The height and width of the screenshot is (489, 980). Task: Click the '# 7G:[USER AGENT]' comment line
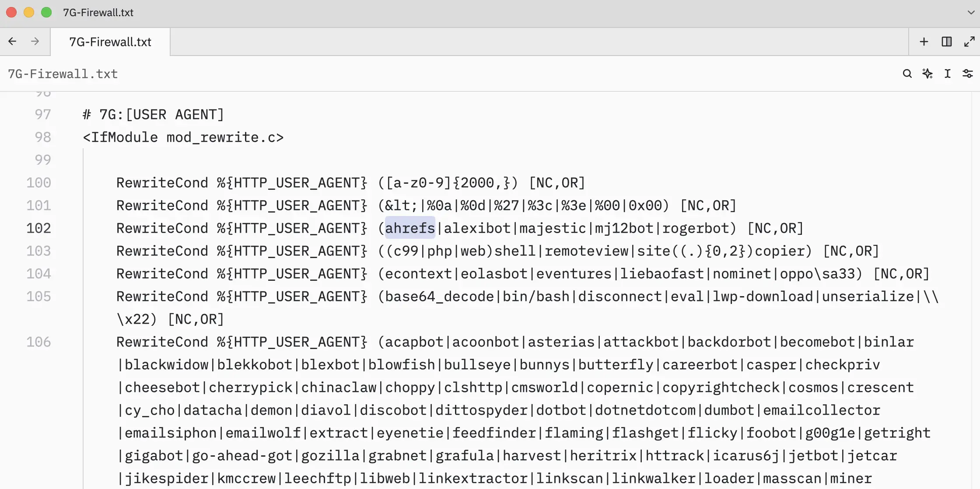point(153,115)
